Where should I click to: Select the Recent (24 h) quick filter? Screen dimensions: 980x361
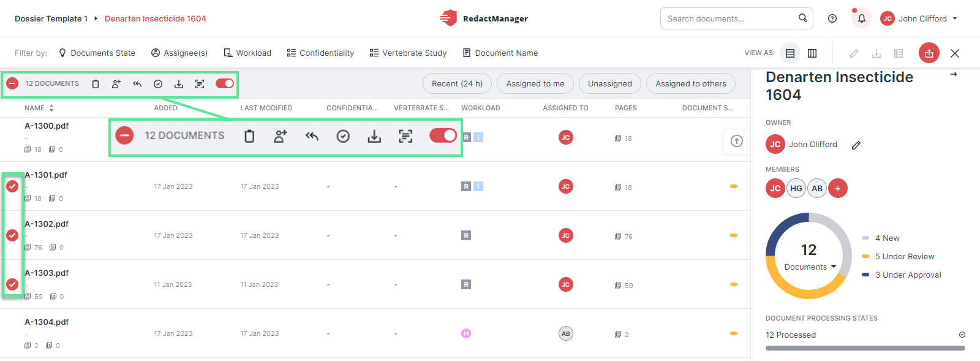coord(457,83)
